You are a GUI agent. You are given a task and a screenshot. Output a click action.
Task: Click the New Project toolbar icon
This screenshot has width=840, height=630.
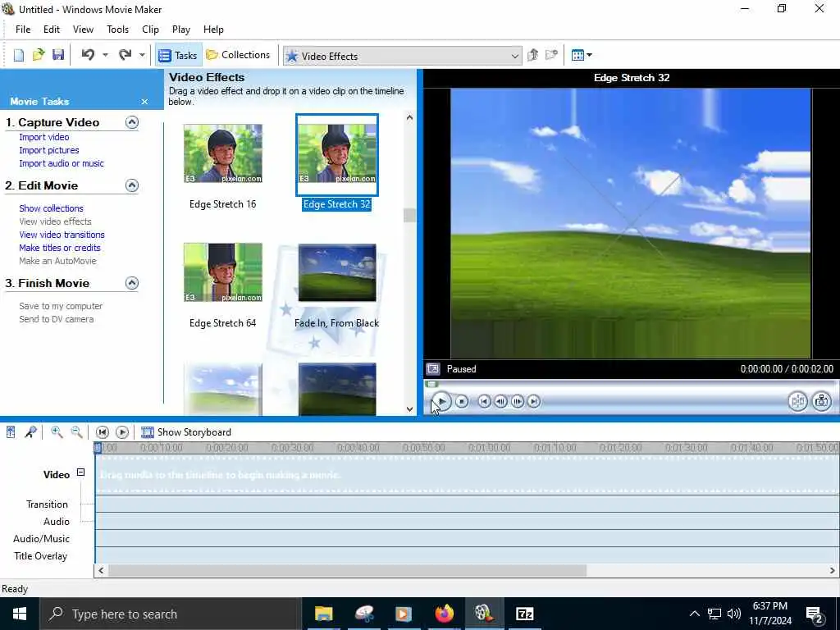19,55
